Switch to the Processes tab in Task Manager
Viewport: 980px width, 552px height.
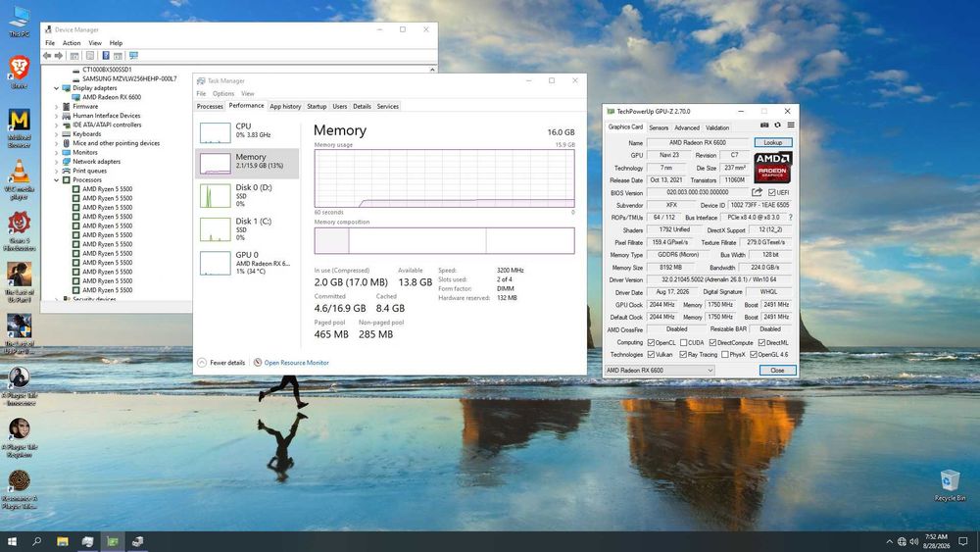(210, 106)
